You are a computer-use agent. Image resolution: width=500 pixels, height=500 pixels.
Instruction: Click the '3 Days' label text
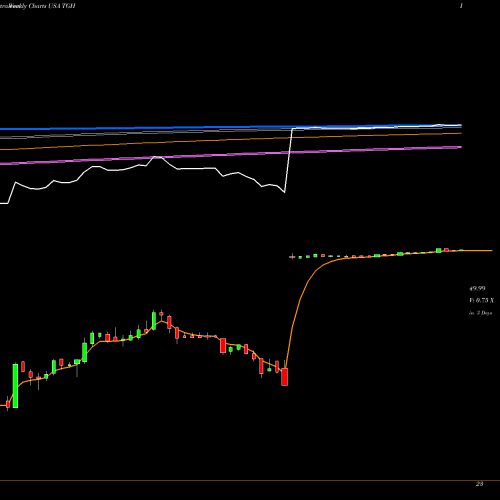484,313
